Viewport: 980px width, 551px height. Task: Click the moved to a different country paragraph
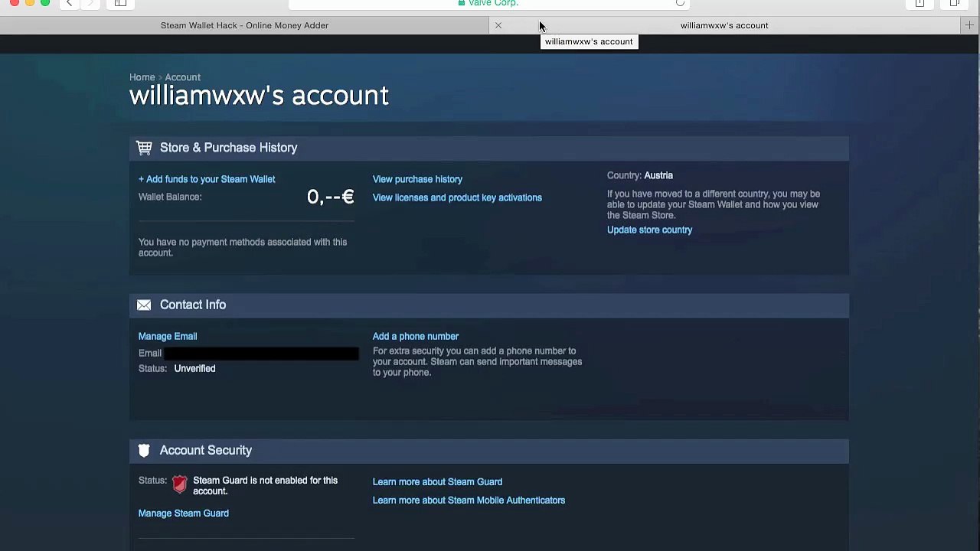pos(714,204)
